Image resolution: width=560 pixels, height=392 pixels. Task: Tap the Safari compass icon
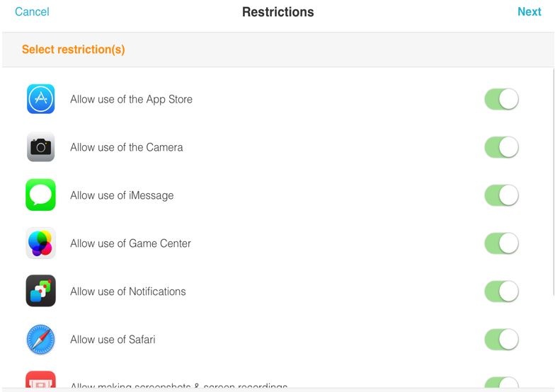[40, 340]
